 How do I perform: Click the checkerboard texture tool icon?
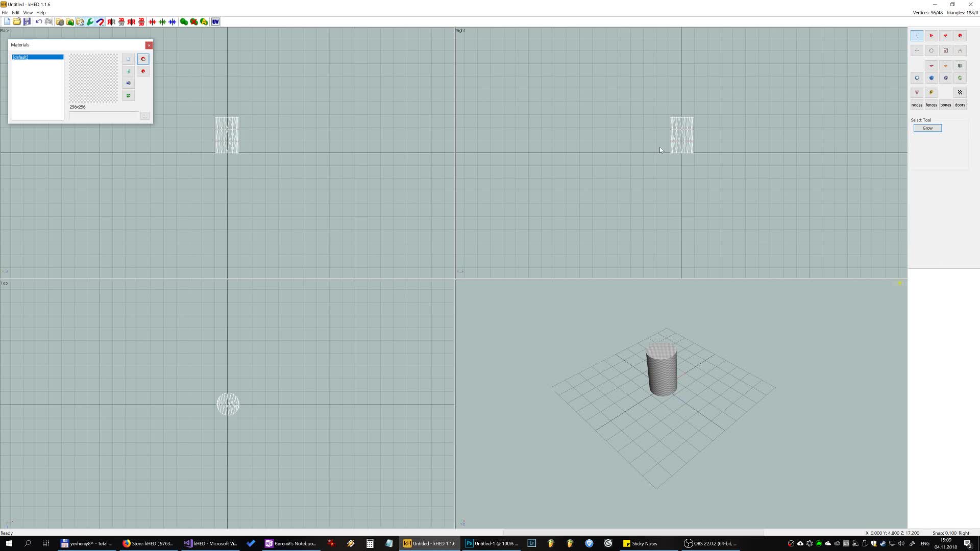(x=960, y=92)
